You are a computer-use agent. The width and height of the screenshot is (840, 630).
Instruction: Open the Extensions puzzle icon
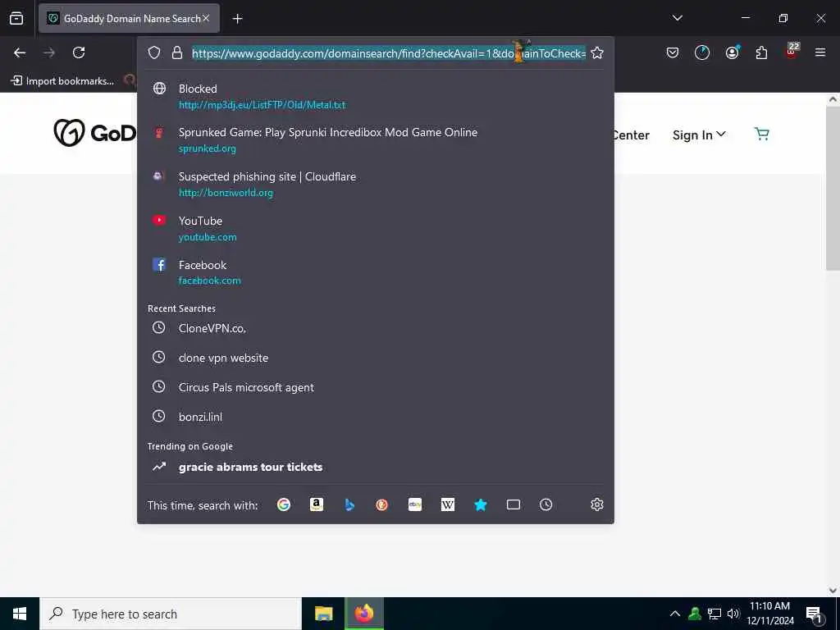coord(761,52)
